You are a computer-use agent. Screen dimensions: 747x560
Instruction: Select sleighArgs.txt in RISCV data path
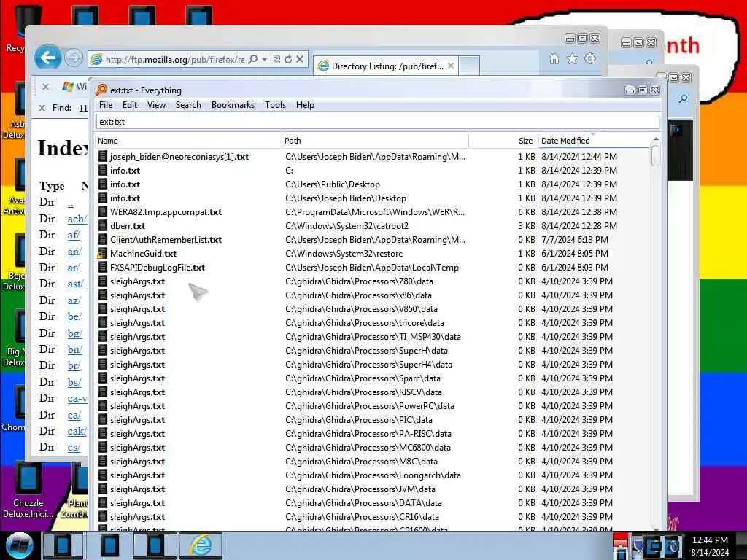pyautogui.click(x=137, y=392)
